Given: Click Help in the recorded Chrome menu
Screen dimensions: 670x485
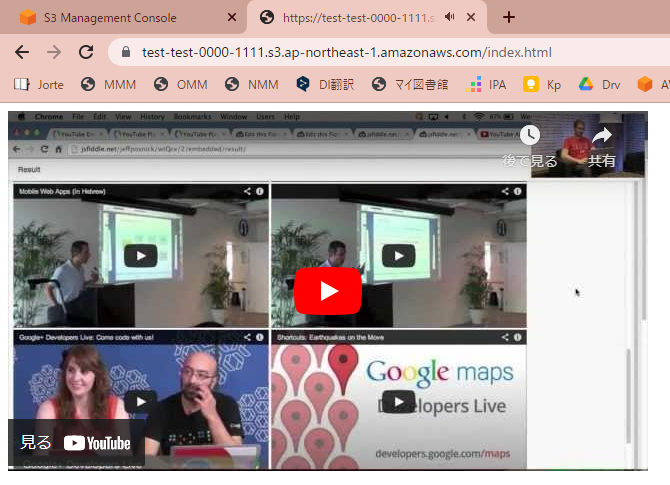Looking at the screenshot, I should [292, 116].
